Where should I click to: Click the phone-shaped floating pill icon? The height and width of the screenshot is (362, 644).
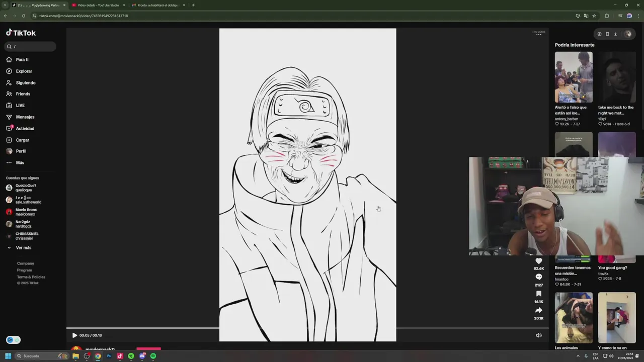[x=607, y=34]
